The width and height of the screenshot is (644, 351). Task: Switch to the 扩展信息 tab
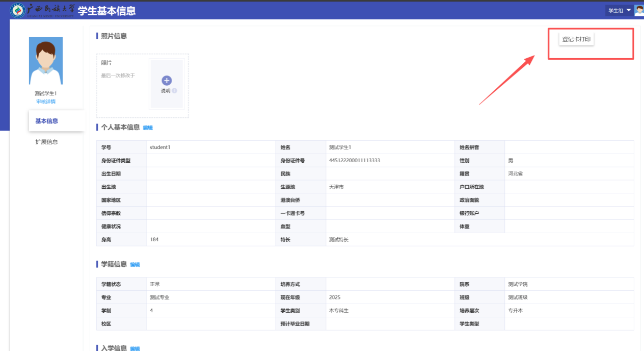point(46,142)
